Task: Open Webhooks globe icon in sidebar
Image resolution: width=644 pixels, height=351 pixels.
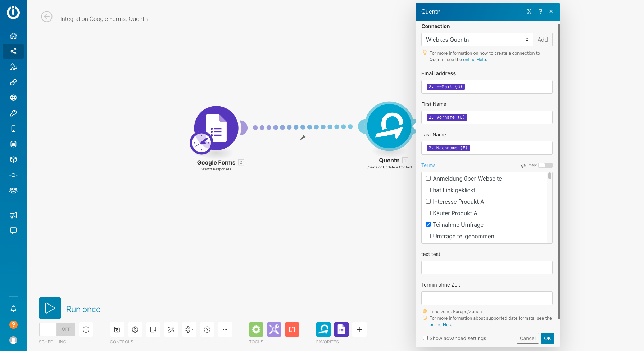Action: [13, 98]
